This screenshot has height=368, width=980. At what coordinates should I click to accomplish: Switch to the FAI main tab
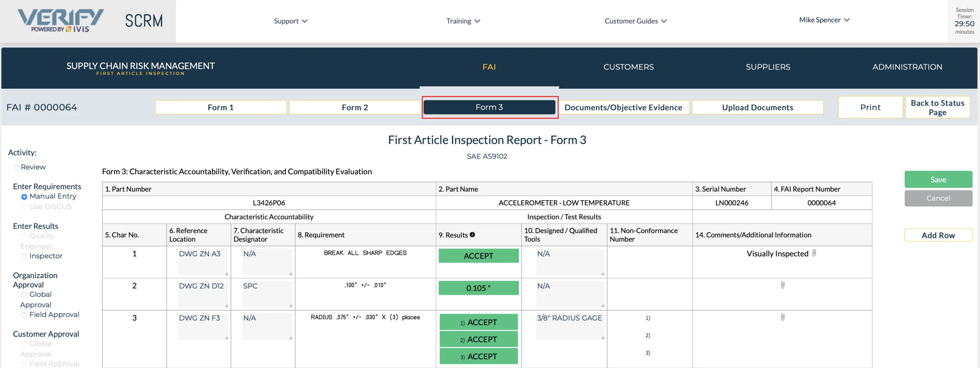[x=489, y=67]
